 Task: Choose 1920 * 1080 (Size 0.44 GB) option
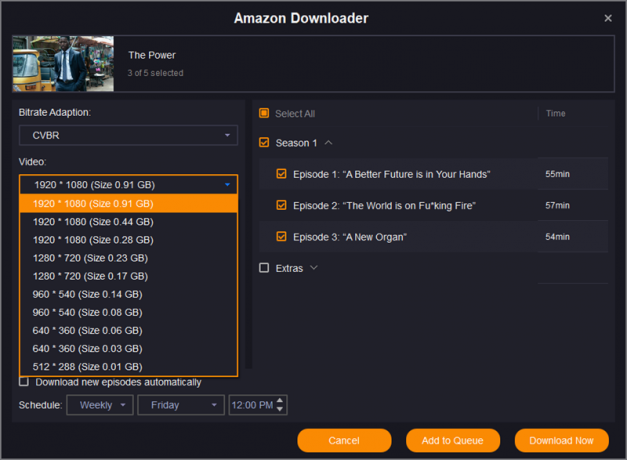128,222
